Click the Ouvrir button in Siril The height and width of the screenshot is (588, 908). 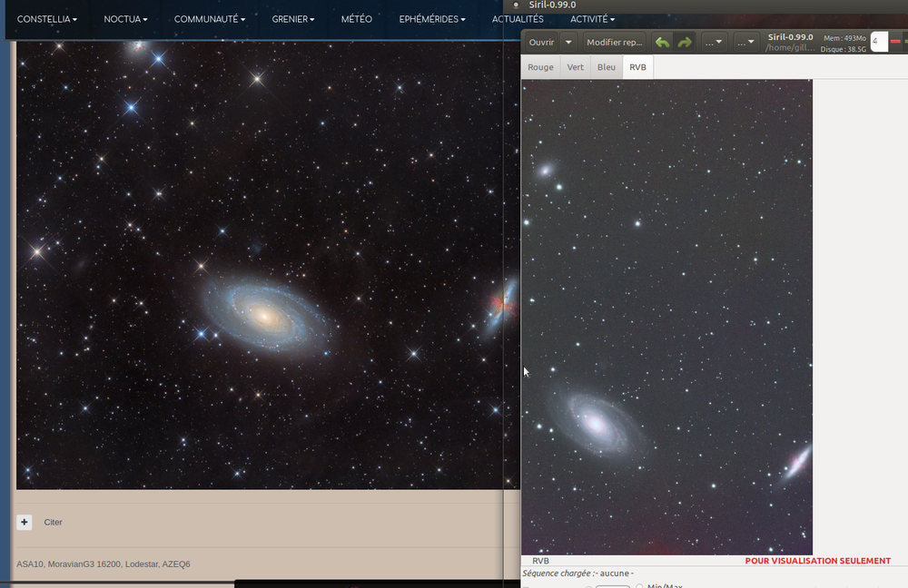point(541,43)
